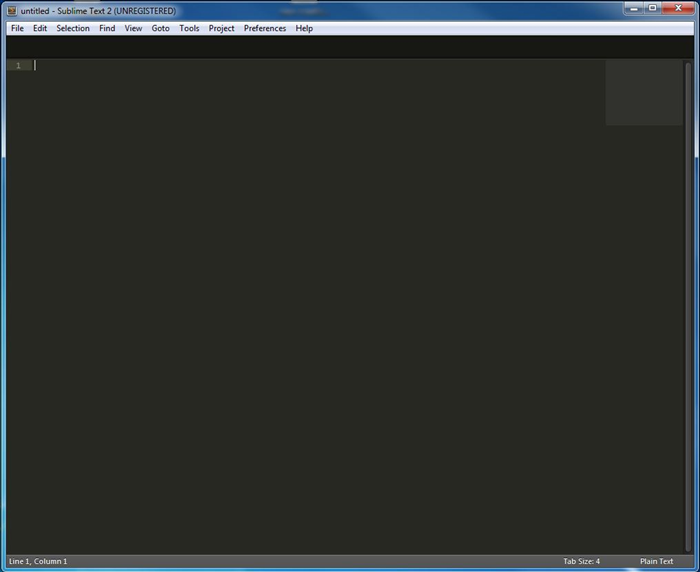The width and height of the screenshot is (700, 572).
Task: Open the Find menu
Action: click(x=107, y=28)
